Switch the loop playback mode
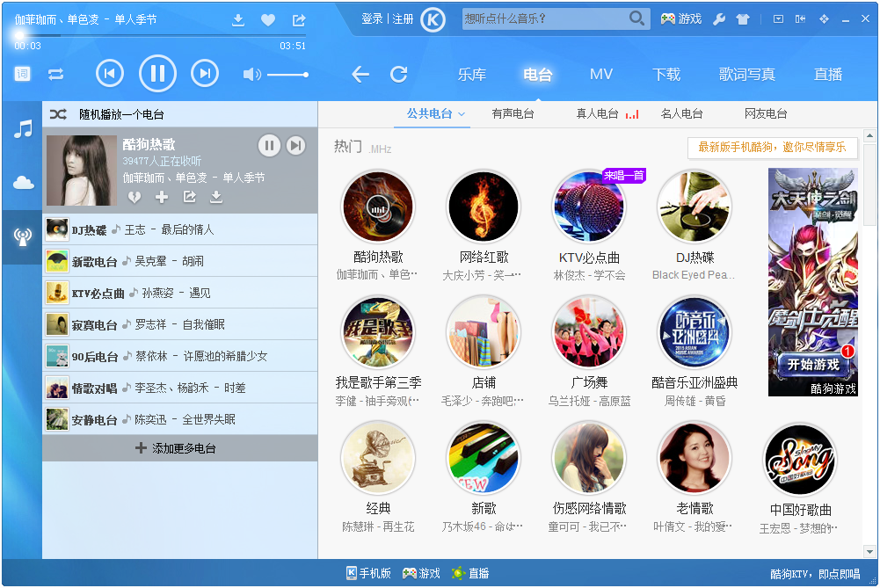 point(55,74)
